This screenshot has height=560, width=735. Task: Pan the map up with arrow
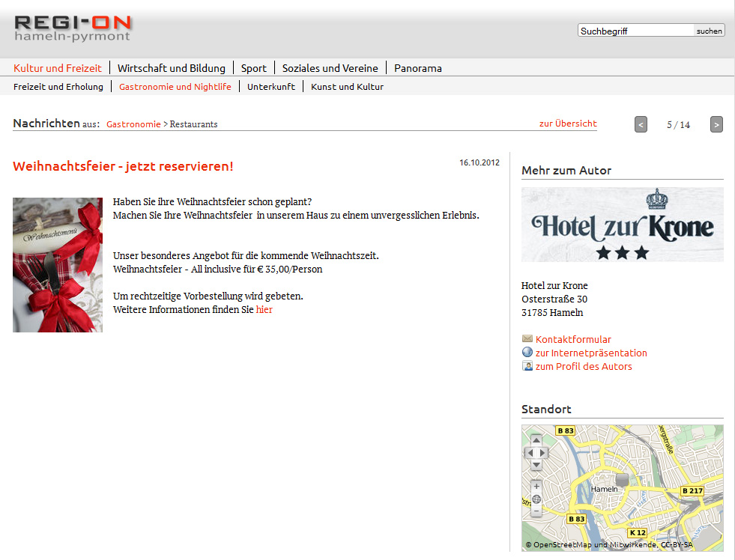tap(536, 440)
